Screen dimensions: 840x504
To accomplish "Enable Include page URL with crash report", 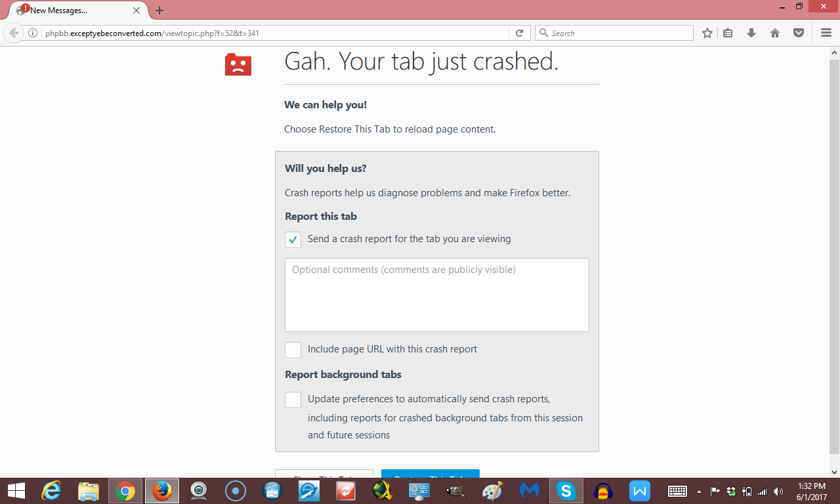I will 293,350.
